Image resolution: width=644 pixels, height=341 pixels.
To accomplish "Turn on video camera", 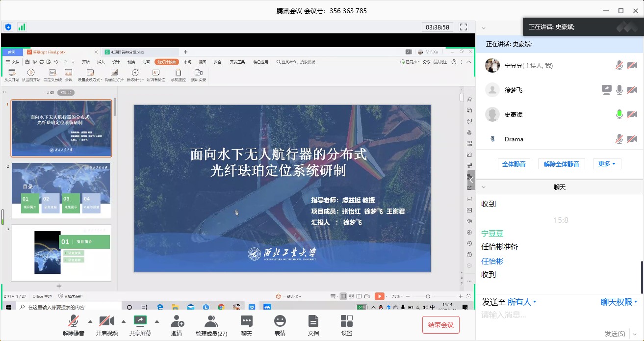I will point(106,322).
